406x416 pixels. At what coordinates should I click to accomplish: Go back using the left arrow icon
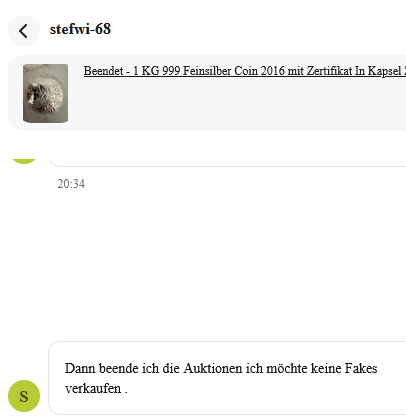tap(23, 31)
